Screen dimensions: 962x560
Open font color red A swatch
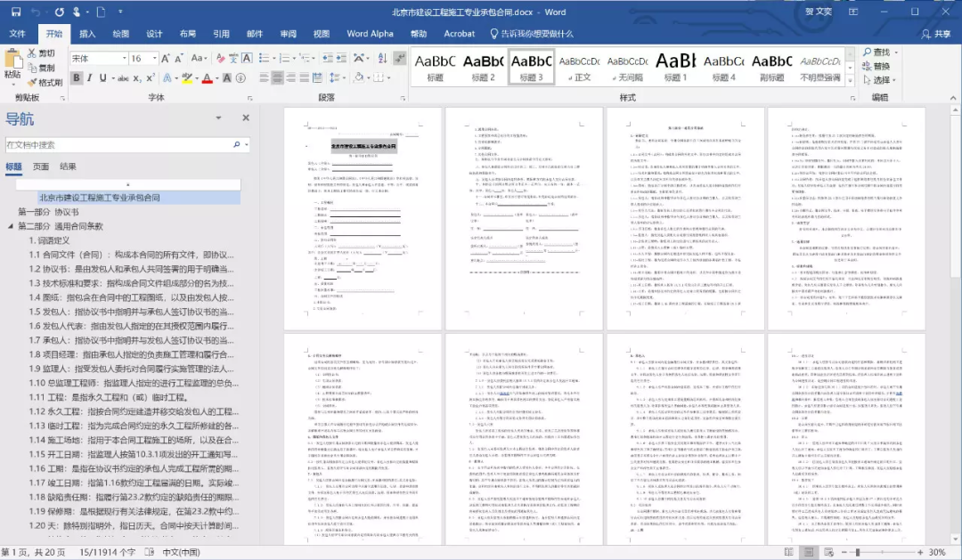(208, 77)
